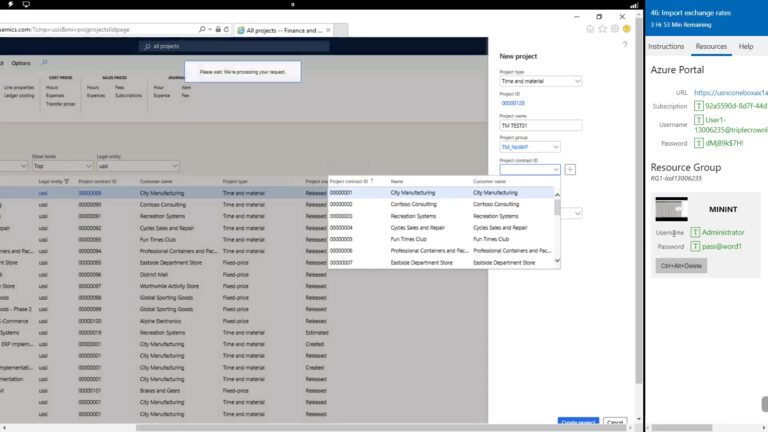The image size is (768, 432).
Task: Click the lightning bolt icon in top bar
Action: pyautogui.click(x=10, y=4)
